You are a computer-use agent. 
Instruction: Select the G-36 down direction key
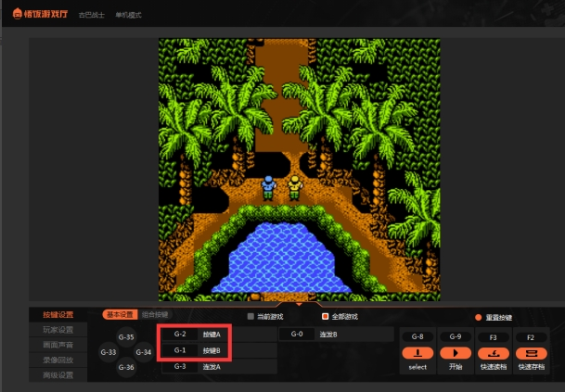pos(126,368)
